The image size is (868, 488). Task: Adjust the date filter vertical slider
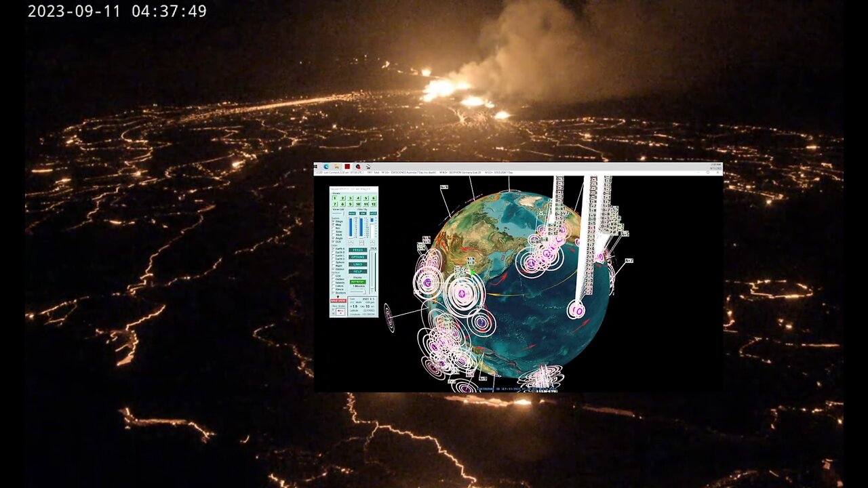tap(372, 227)
